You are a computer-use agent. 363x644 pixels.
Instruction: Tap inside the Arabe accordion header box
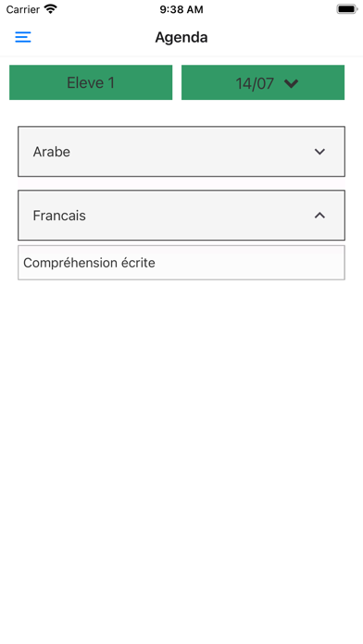pos(181,152)
